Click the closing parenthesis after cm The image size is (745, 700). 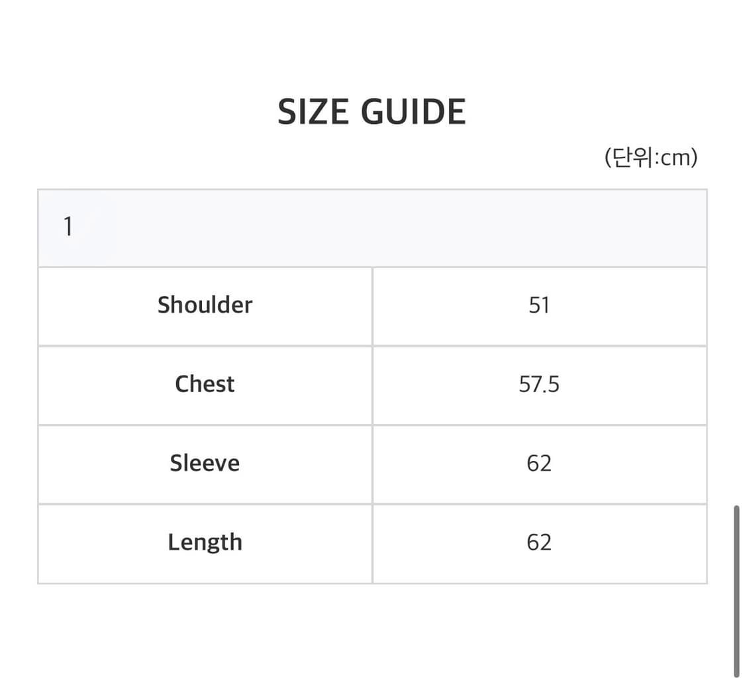point(693,158)
